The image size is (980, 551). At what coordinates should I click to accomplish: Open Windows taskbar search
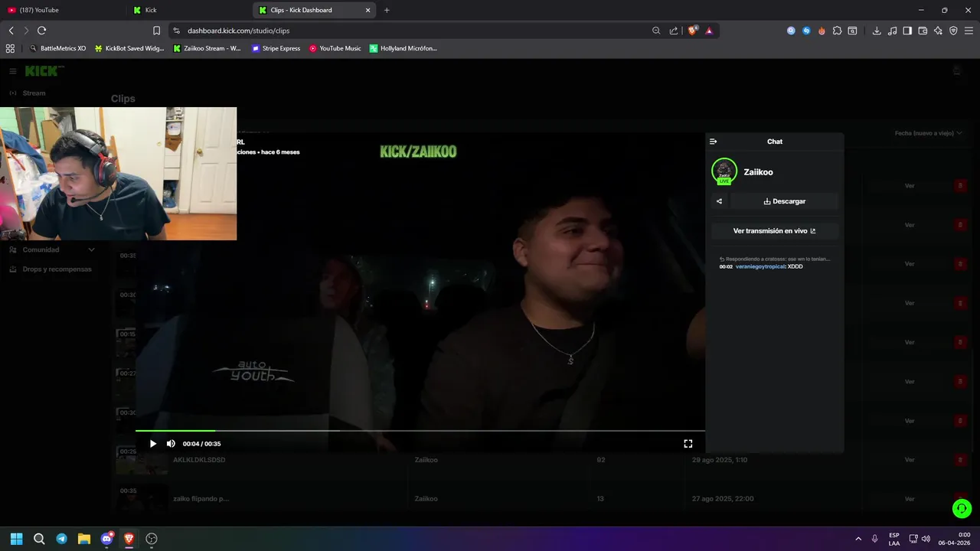(x=39, y=539)
